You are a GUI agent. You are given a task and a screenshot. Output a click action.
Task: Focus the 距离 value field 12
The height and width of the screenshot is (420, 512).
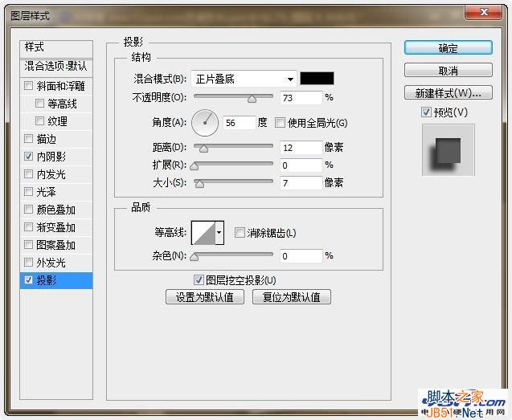click(x=301, y=148)
